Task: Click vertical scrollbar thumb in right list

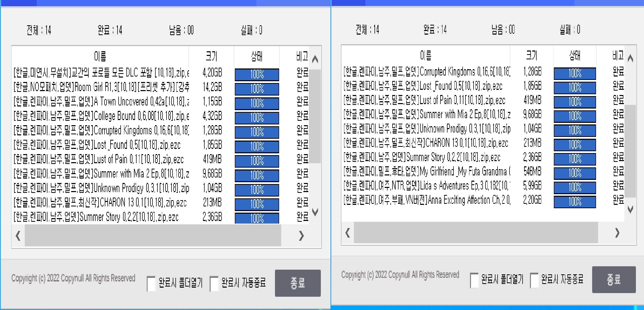Action: tap(630, 151)
